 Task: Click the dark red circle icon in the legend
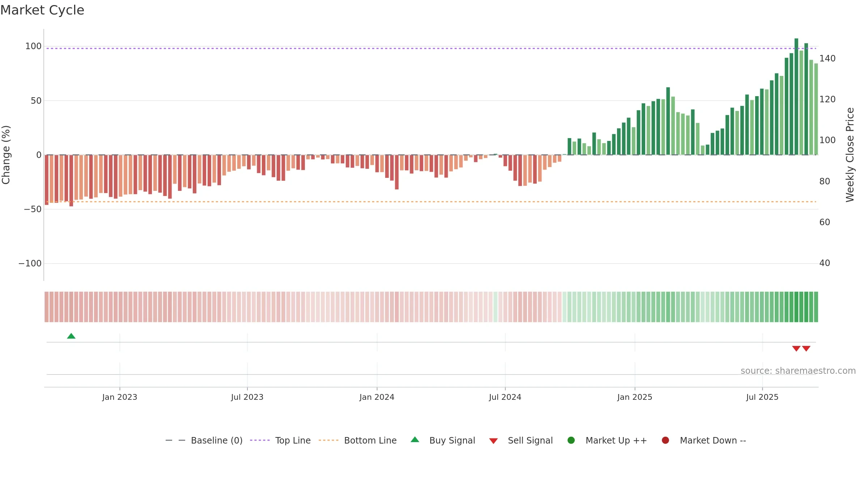[x=665, y=440]
